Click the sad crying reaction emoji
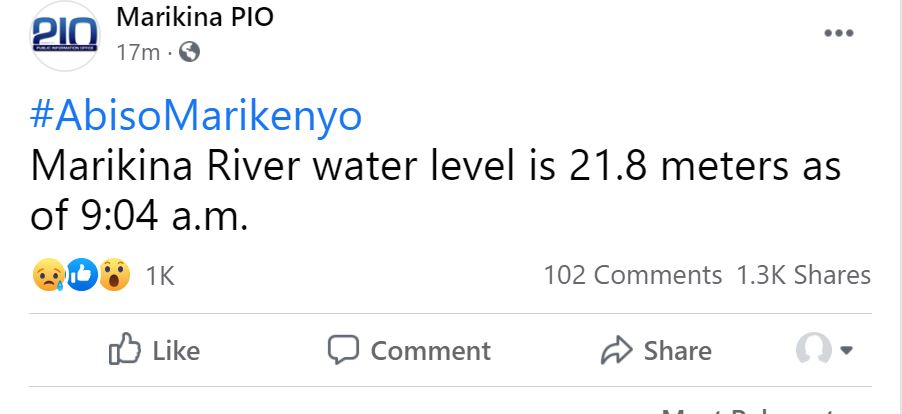Image resolution: width=902 pixels, height=414 pixels. pos(49,275)
